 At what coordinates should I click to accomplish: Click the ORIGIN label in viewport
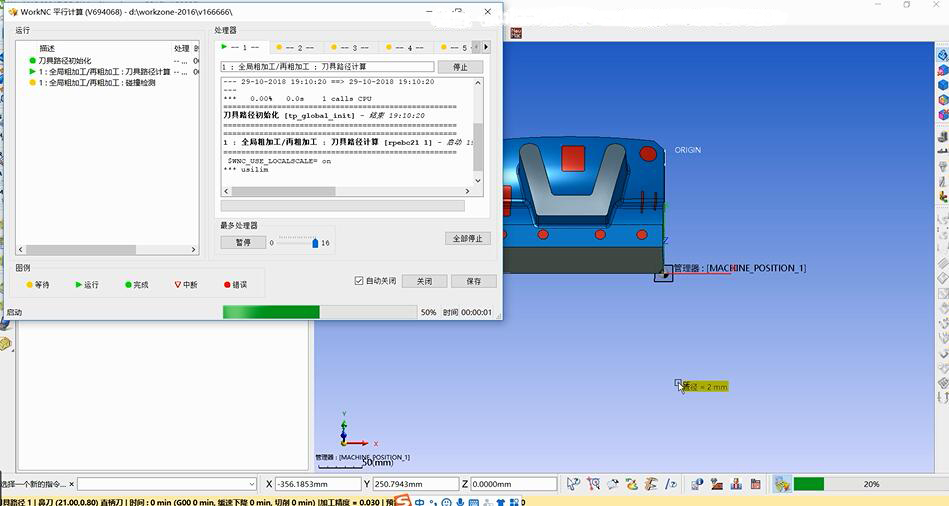point(688,150)
